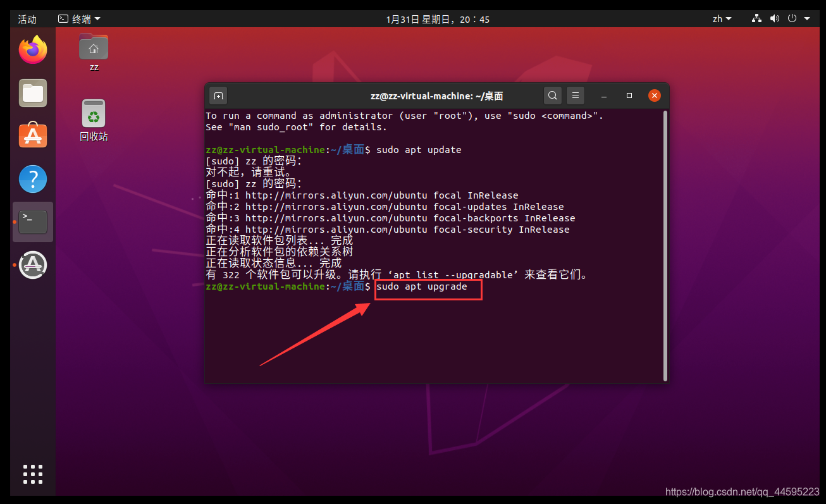Click the '命中:1' focal InRelease line

(362, 195)
